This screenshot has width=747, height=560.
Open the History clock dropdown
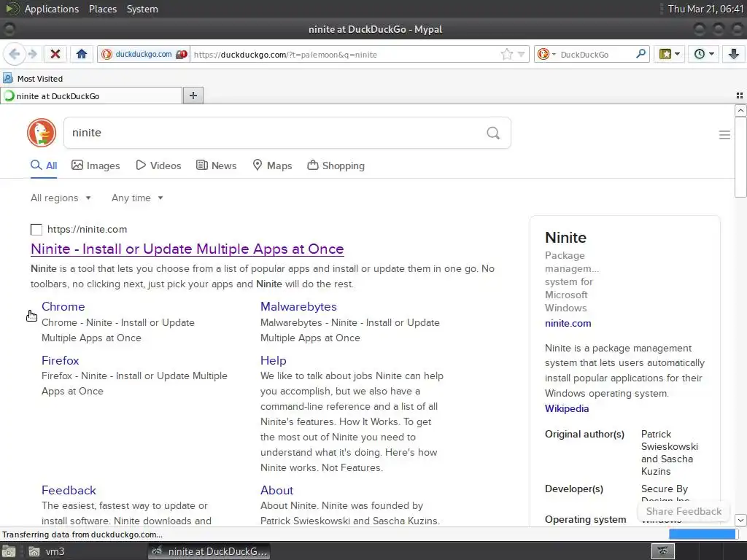click(x=704, y=54)
